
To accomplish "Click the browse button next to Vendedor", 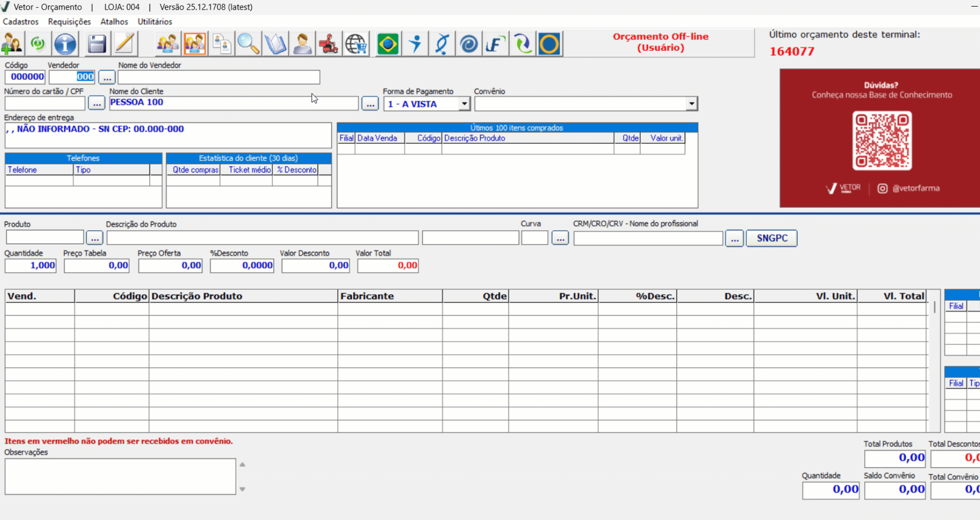I will coord(106,77).
